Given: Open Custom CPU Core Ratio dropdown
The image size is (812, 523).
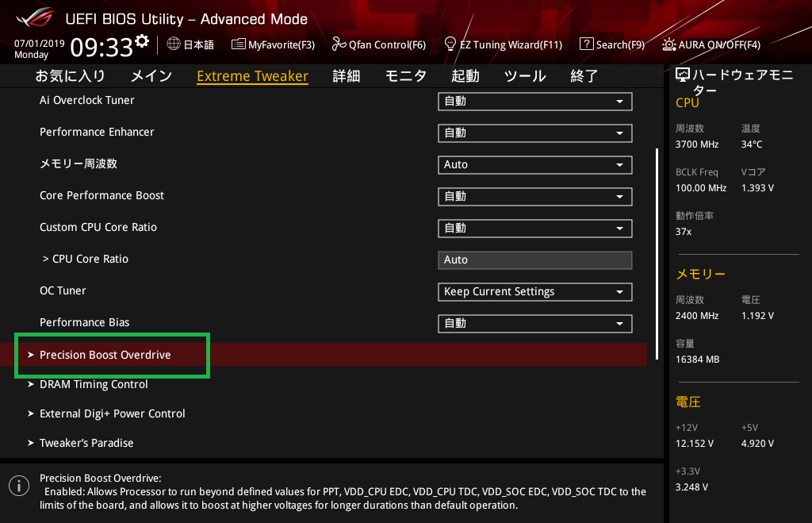Looking at the screenshot, I should tap(535, 229).
